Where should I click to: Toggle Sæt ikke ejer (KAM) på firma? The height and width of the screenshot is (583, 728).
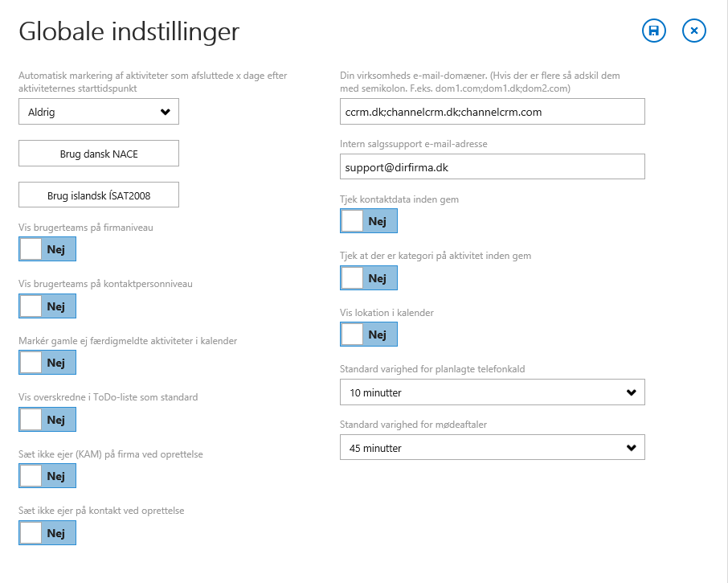click(47, 476)
